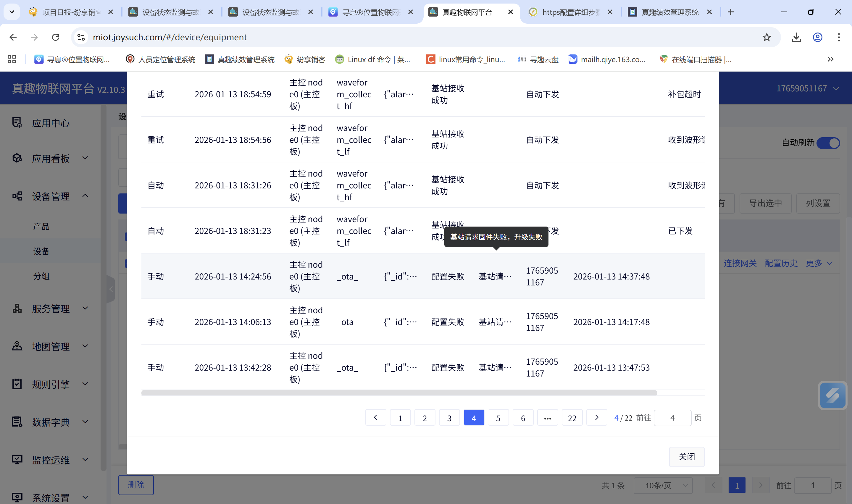
Task: Show more bookmarks via double chevron
Action: [x=830, y=59]
